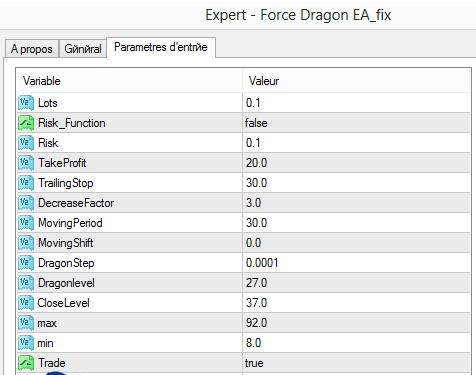The width and height of the screenshot is (476, 375).
Task: Click the DragonStep variable icon
Action: (26, 263)
